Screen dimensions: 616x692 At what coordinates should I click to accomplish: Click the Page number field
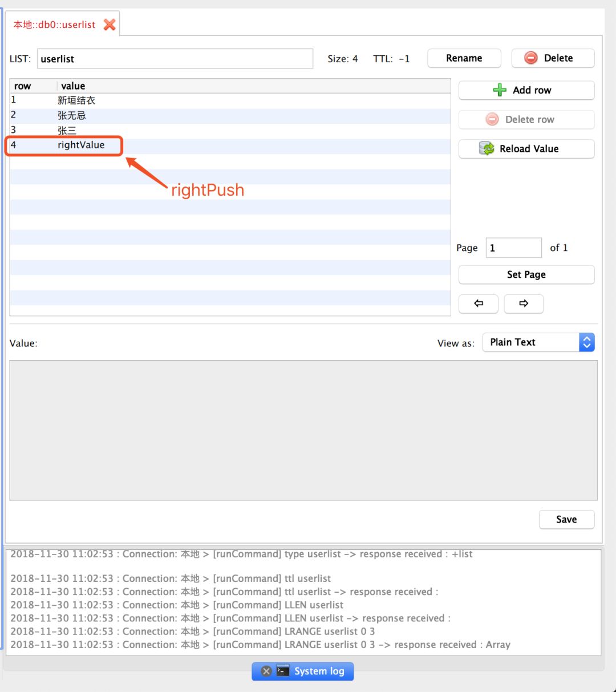(513, 248)
